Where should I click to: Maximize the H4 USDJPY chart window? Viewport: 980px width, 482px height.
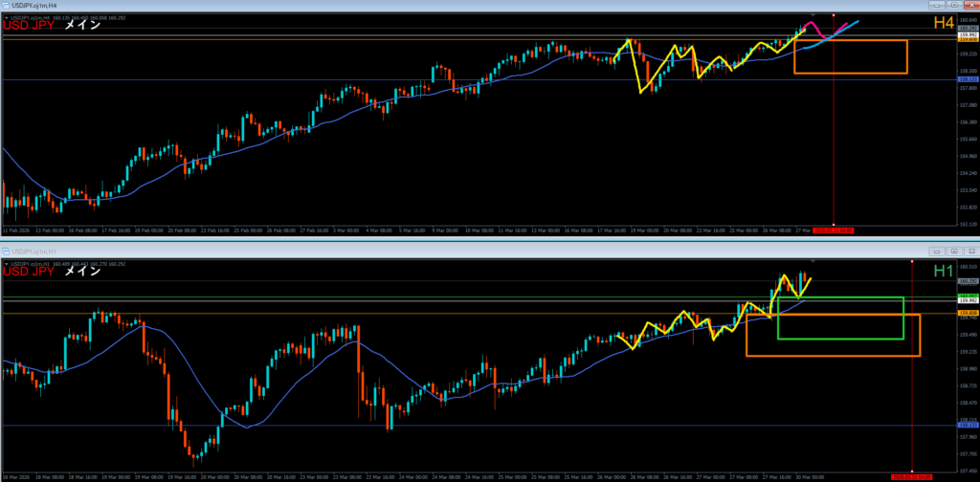coord(952,6)
